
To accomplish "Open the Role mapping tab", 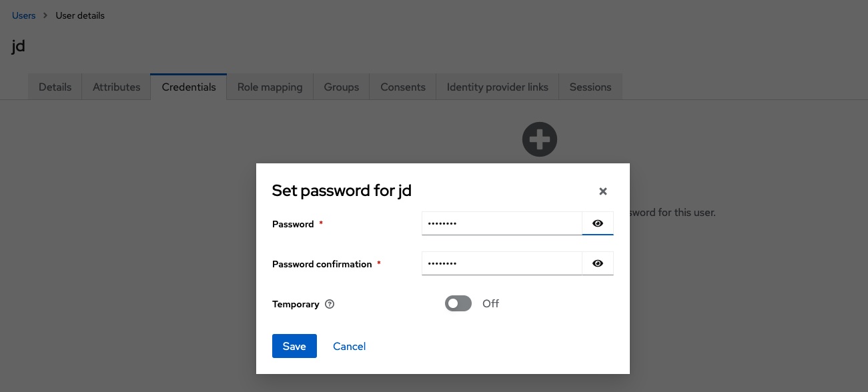I will pos(270,87).
